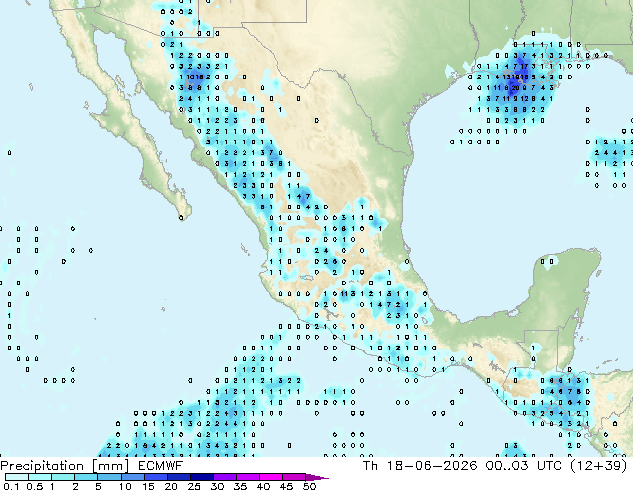
Task: Click the "35" legend scale label
Action: 240,486
